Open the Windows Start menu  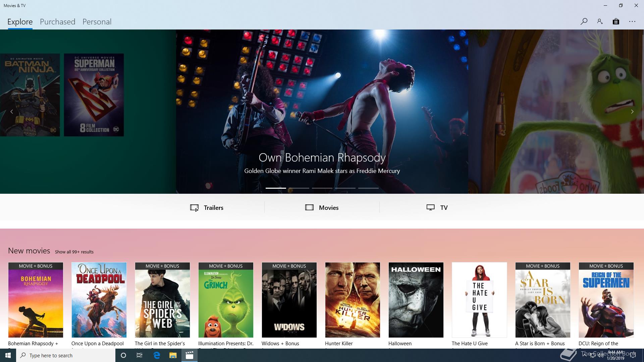[8, 355]
